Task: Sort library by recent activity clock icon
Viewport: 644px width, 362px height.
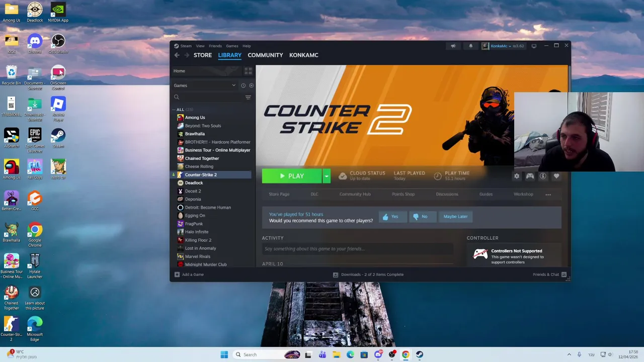Action: (x=243, y=85)
